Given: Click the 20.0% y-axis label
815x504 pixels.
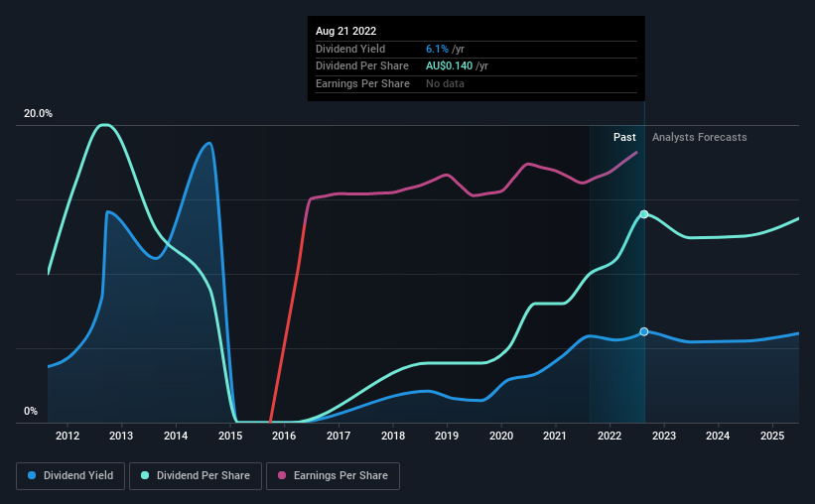Looking at the screenshot, I should 38,113.
